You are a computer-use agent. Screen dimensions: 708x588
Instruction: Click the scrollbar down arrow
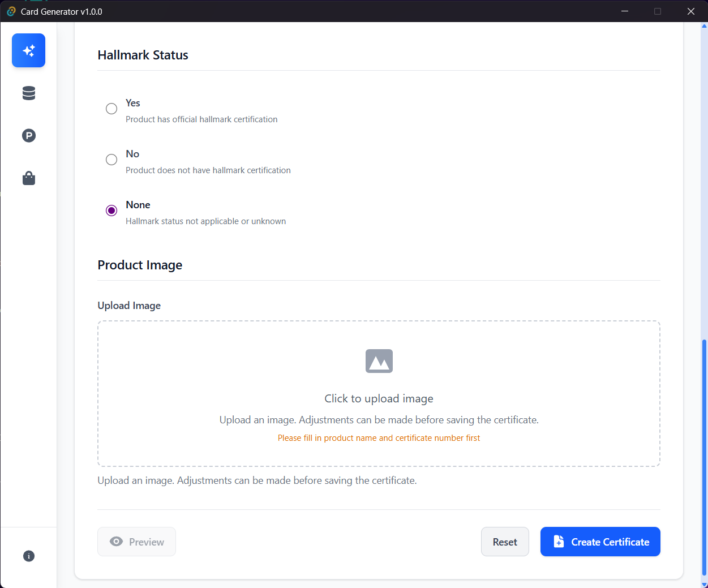pyautogui.click(x=703, y=584)
